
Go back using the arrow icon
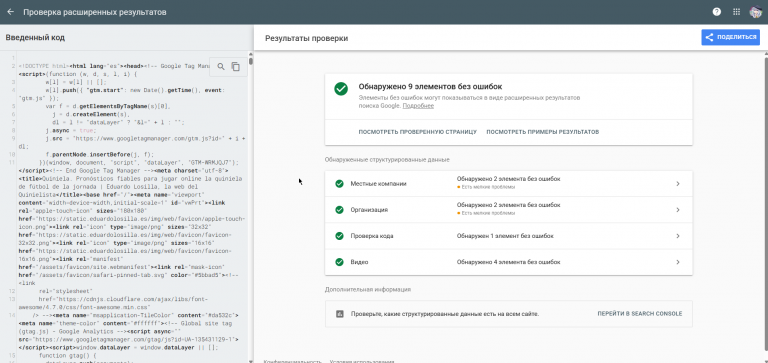coord(11,12)
